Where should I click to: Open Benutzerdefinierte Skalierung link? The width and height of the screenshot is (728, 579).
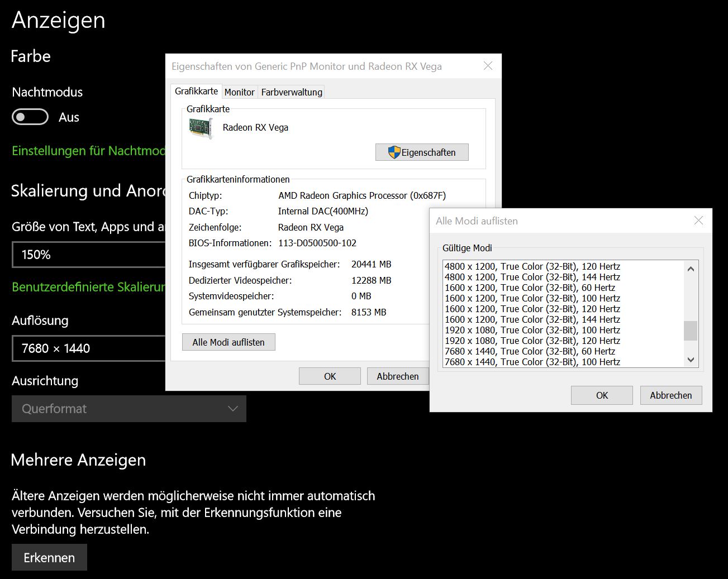[88, 287]
